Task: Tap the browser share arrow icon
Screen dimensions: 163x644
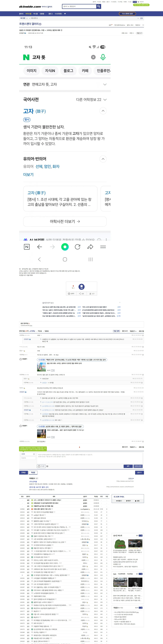Action: 90,247
